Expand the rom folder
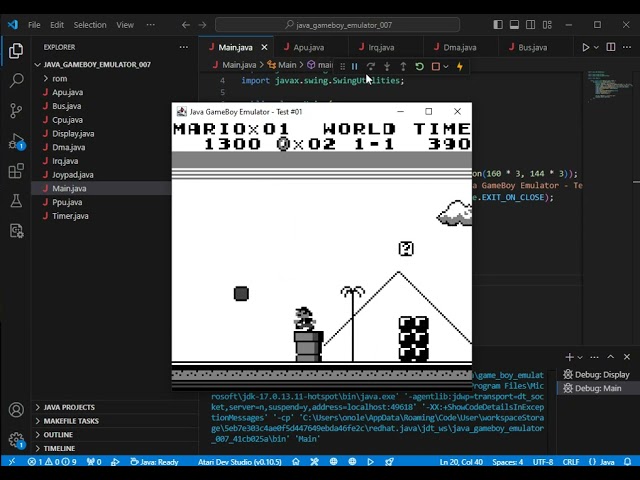 60,78
